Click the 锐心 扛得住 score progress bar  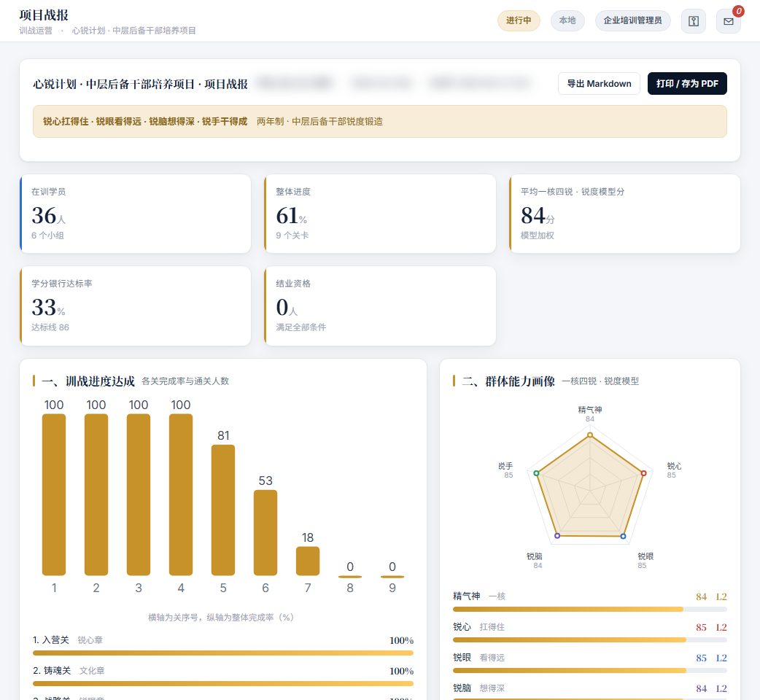pyautogui.click(x=590, y=640)
